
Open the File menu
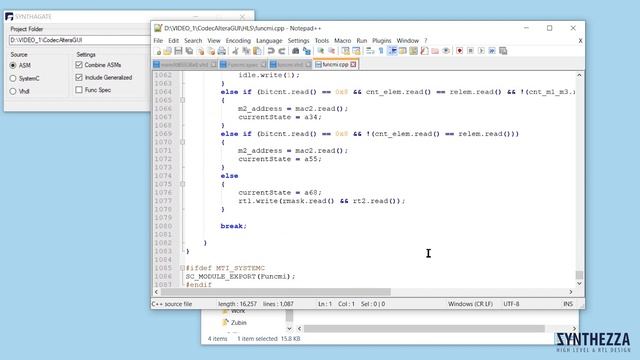158,41
